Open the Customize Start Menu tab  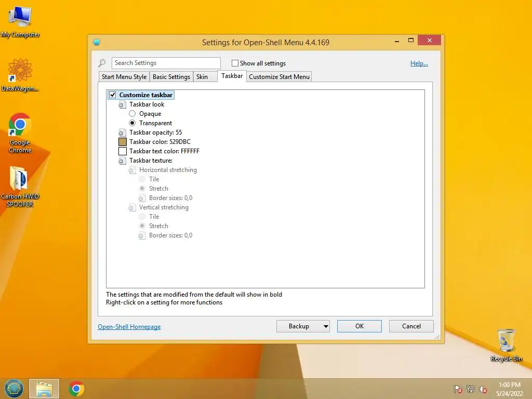(279, 77)
